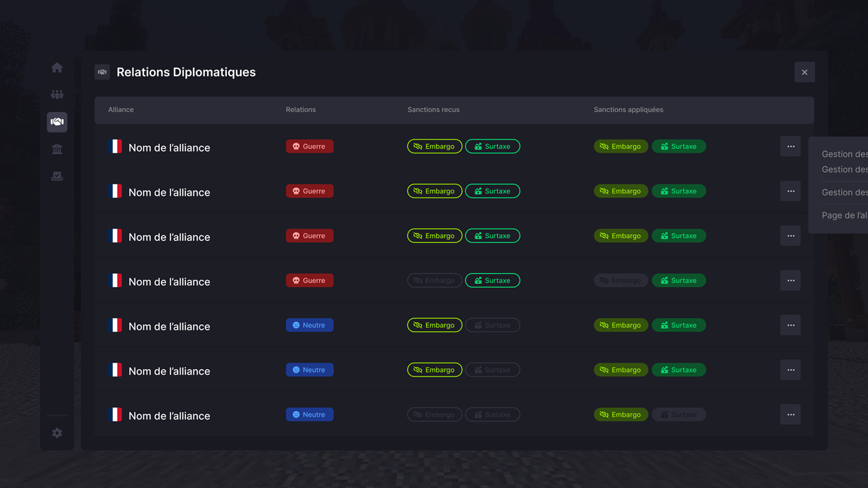
Task: Select first Gestion des entry in context menu
Action: tap(844, 154)
